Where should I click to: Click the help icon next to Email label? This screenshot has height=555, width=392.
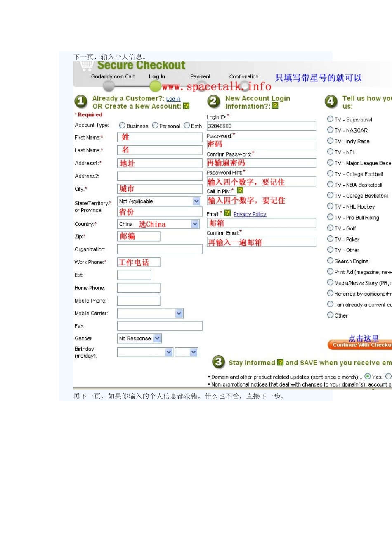[227, 213]
